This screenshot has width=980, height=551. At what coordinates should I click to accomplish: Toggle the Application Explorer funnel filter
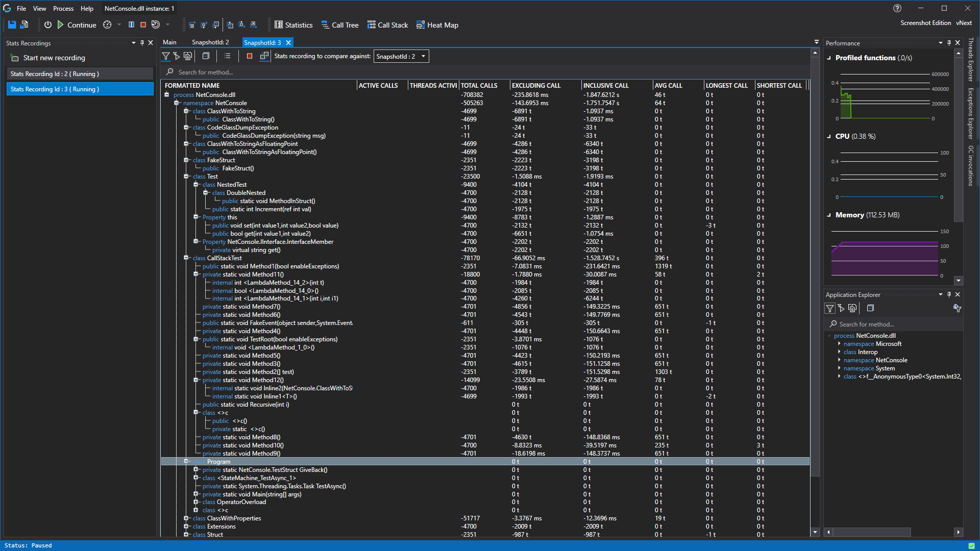(x=830, y=308)
